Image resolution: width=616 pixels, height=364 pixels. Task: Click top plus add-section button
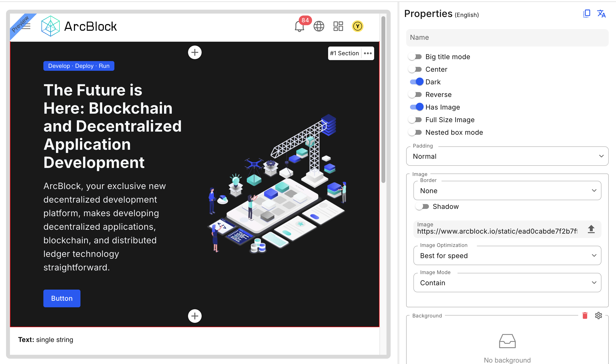195,52
